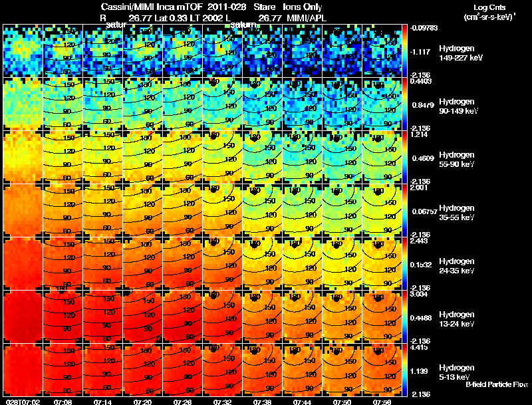Open the 07:02 image in the 13-24 keV row
This screenshot has height=405, width=532.
point(23,317)
